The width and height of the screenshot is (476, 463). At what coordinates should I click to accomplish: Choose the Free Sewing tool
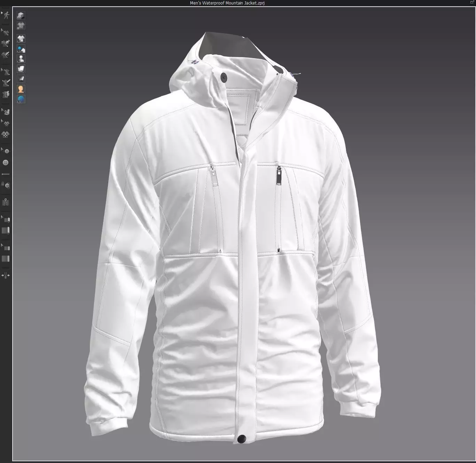coord(6,55)
